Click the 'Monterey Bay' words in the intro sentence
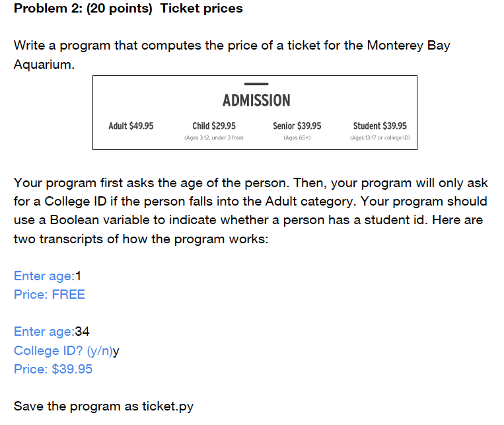 click(408, 46)
